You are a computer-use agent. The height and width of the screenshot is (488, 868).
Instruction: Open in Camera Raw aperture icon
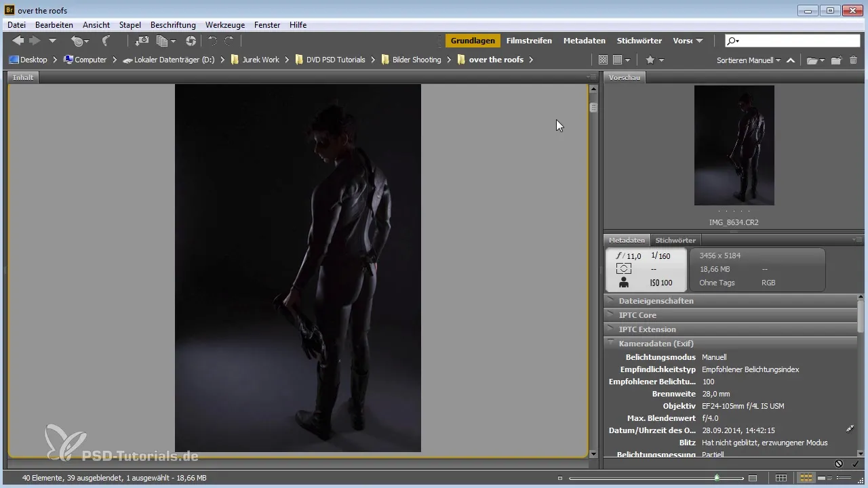click(191, 41)
